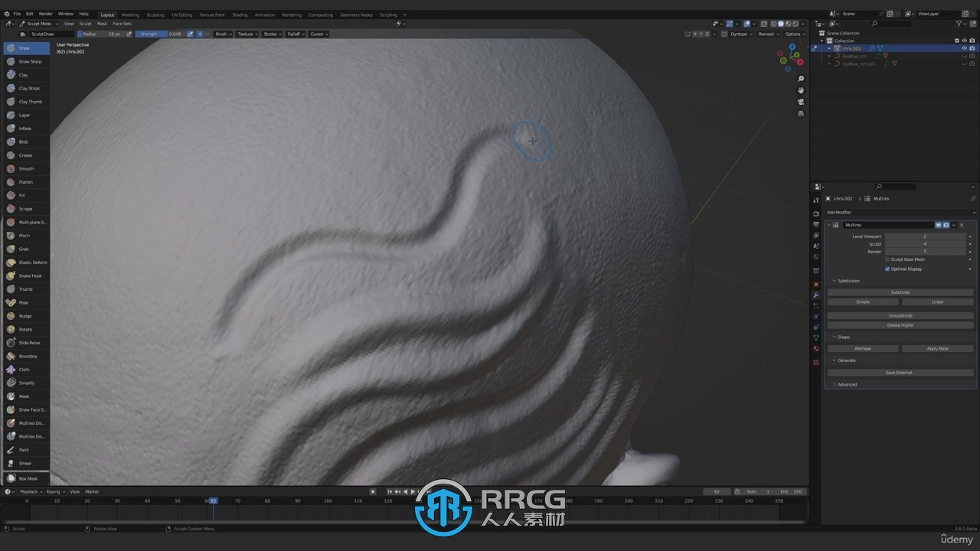Open the Modifiers wrench properties tab
980x551 pixels.
pyautogui.click(x=816, y=295)
